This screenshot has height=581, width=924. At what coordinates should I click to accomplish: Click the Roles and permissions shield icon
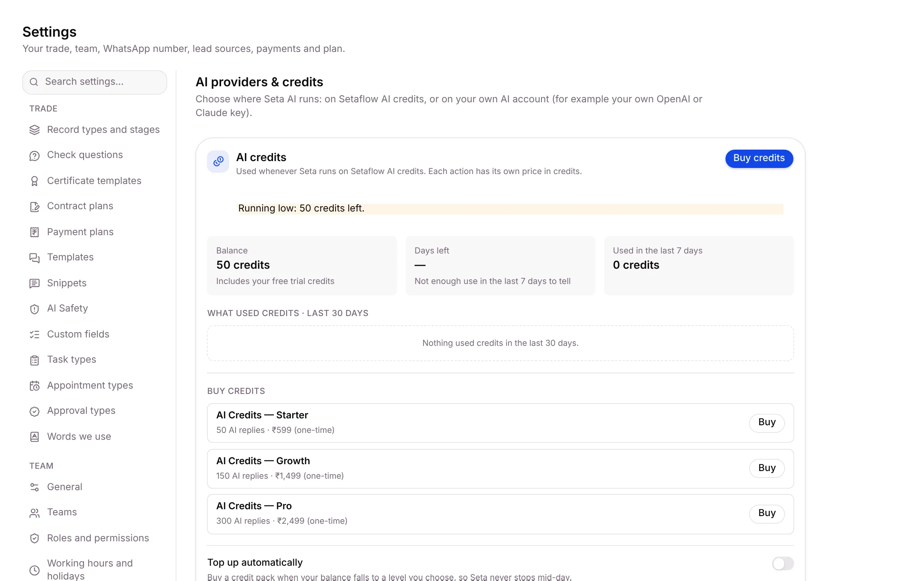(34, 538)
